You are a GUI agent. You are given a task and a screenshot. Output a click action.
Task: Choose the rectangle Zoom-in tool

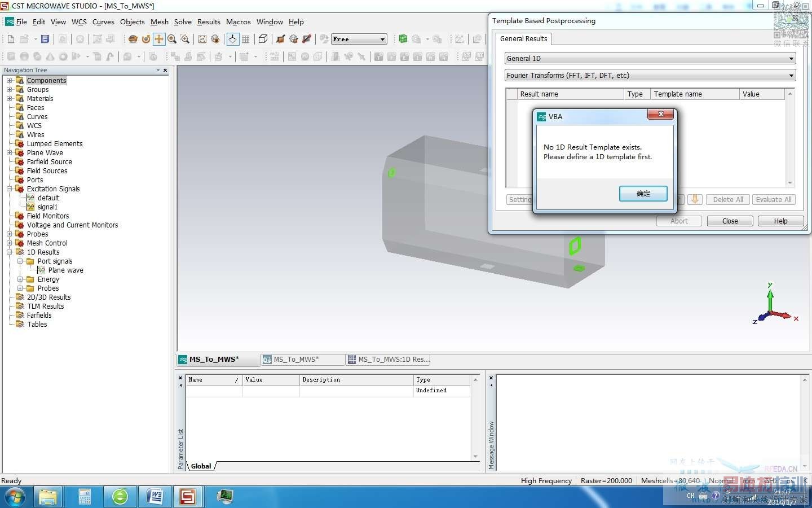[185, 39]
